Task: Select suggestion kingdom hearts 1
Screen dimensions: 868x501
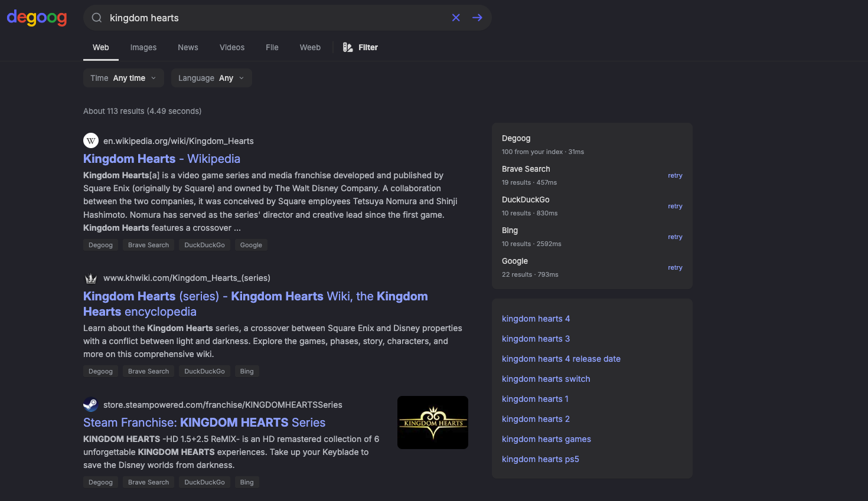Action: point(535,399)
